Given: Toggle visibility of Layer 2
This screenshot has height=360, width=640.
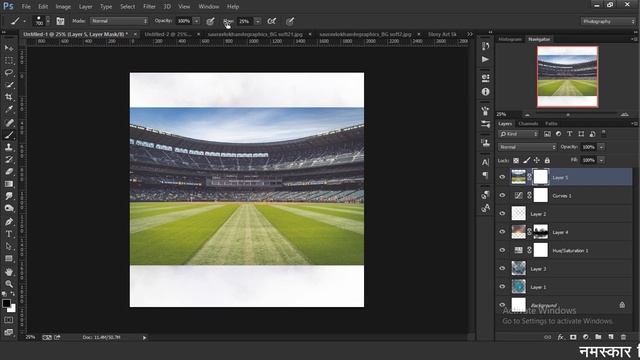Looking at the screenshot, I should click(x=502, y=213).
